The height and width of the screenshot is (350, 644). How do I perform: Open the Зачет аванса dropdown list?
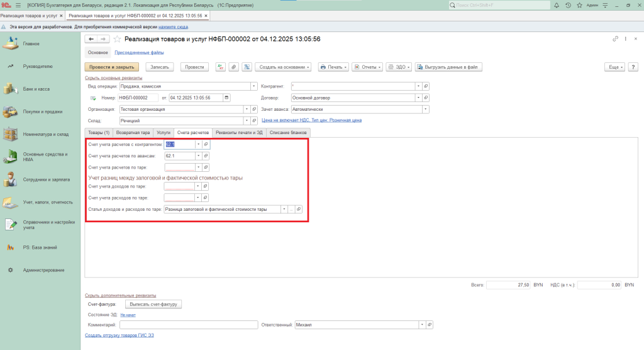tap(426, 109)
